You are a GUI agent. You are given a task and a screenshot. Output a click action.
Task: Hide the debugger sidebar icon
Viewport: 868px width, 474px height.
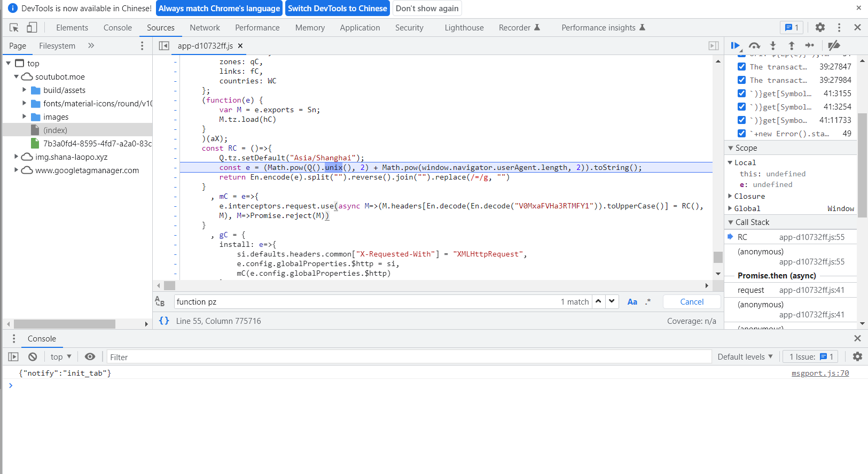714,46
